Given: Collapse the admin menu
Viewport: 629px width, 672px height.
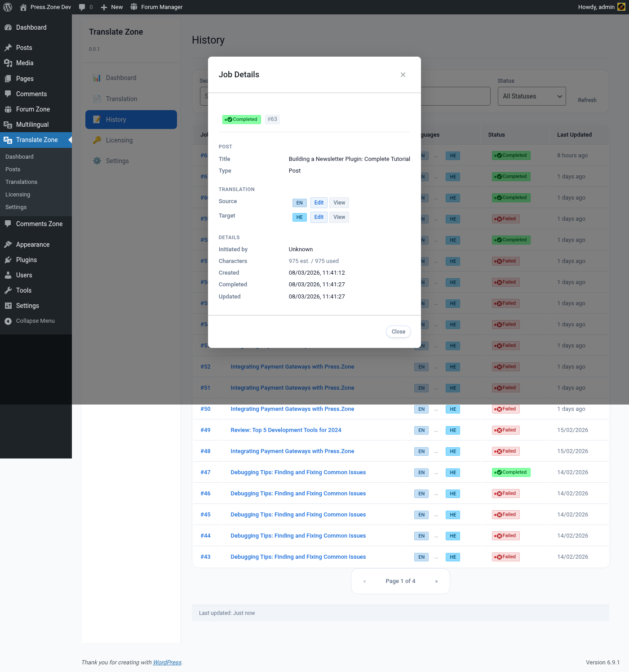Looking at the screenshot, I should [x=36, y=321].
